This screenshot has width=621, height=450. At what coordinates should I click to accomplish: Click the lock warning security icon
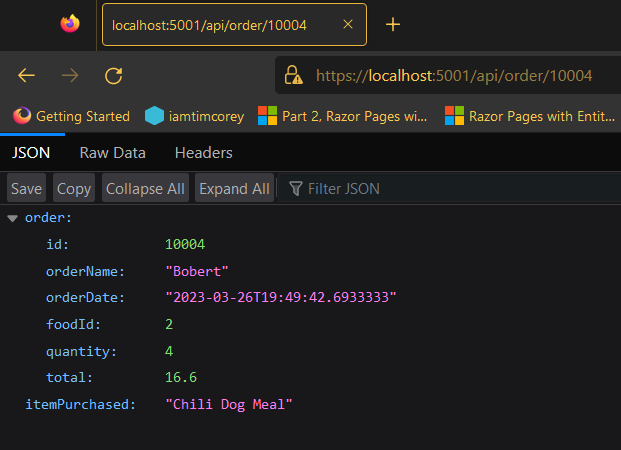[293, 75]
